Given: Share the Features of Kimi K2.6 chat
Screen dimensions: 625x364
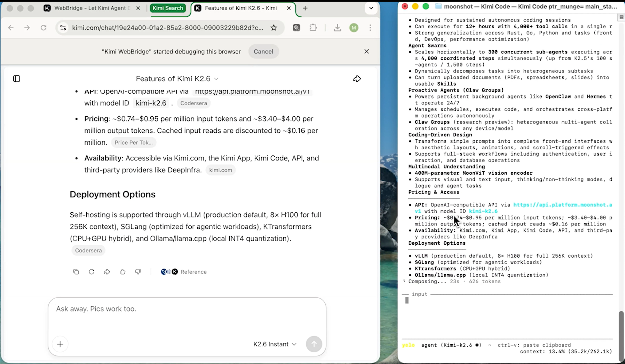Looking at the screenshot, I should pos(357,79).
